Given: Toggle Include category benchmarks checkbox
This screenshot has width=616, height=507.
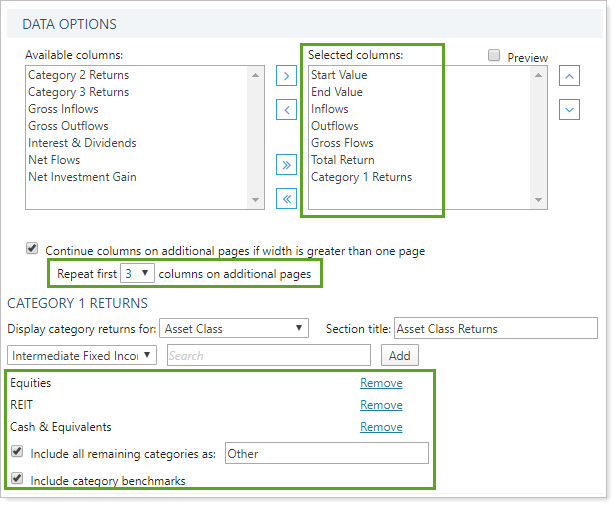Looking at the screenshot, I should click(18, 480).
